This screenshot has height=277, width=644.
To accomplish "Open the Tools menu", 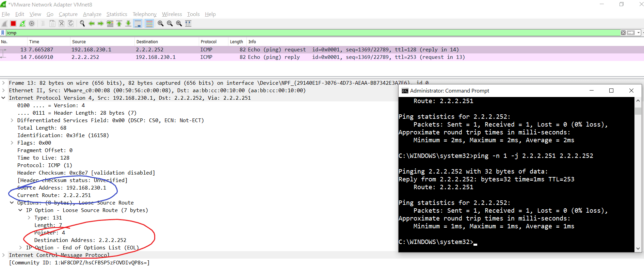I will (x=193, y=14).
